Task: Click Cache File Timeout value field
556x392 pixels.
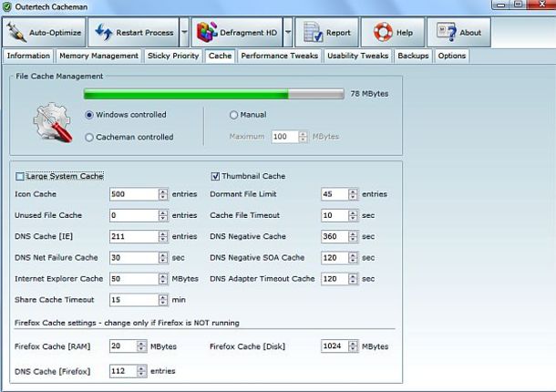Action: [335, 215]
